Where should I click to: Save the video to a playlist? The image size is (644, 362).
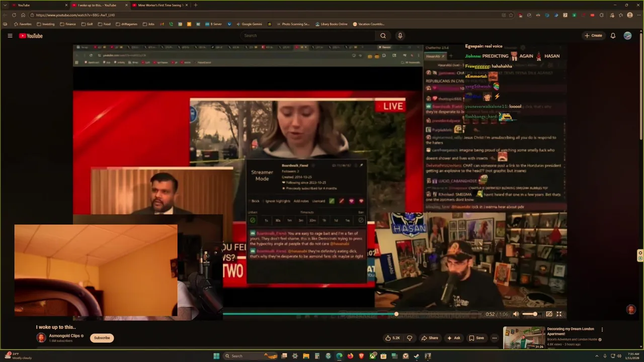[476, 338]
